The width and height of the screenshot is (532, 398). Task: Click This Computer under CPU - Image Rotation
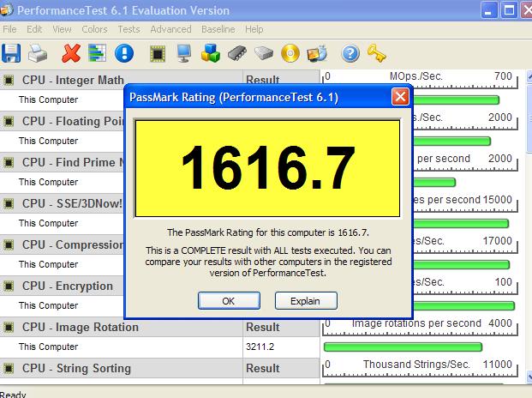(48, 347)
